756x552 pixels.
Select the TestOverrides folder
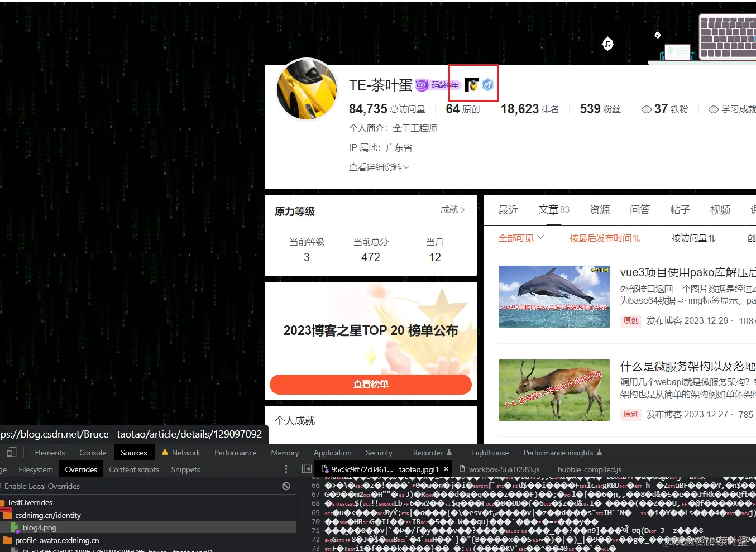coord(30,502)
